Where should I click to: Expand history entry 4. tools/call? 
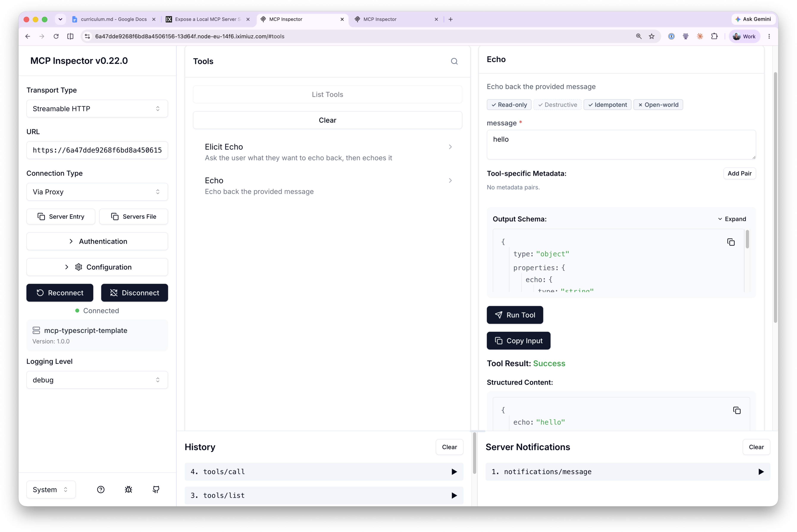(324, 471)
